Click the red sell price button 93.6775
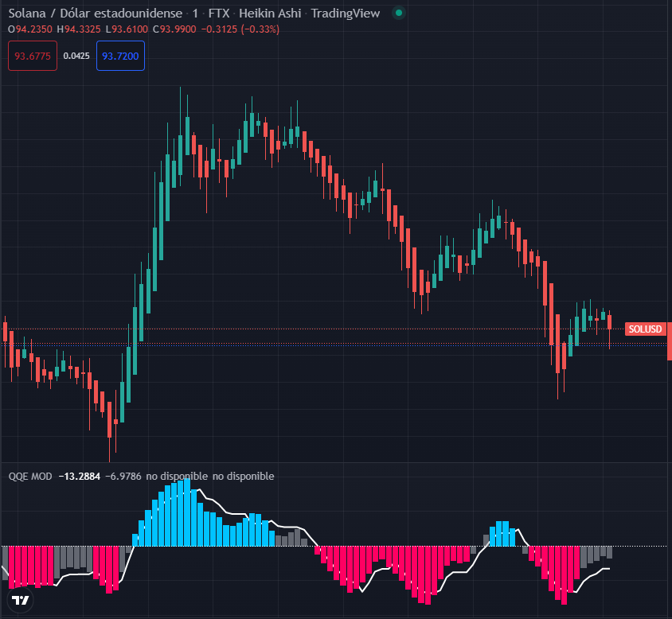The image size is (672, 619). 33,56
